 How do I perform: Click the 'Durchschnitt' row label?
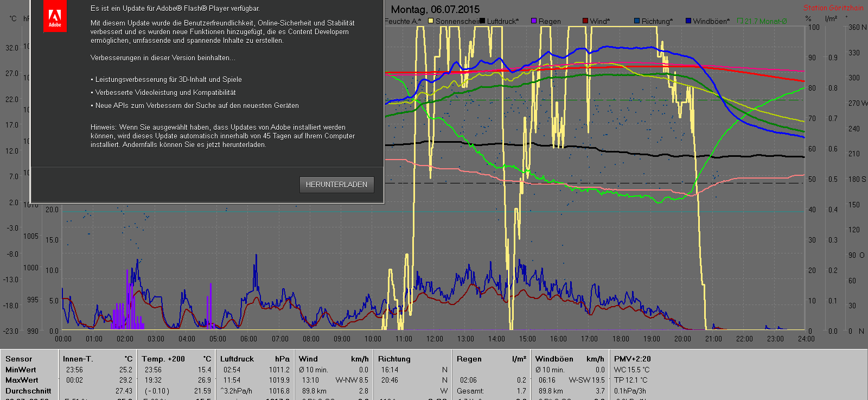[x=28, y=391]
